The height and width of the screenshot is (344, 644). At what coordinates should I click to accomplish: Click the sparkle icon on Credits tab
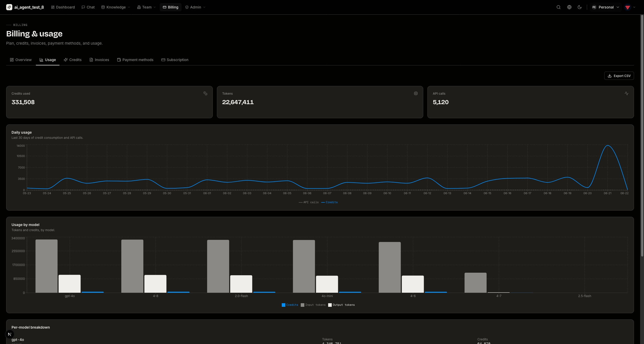tap(66, 60)
